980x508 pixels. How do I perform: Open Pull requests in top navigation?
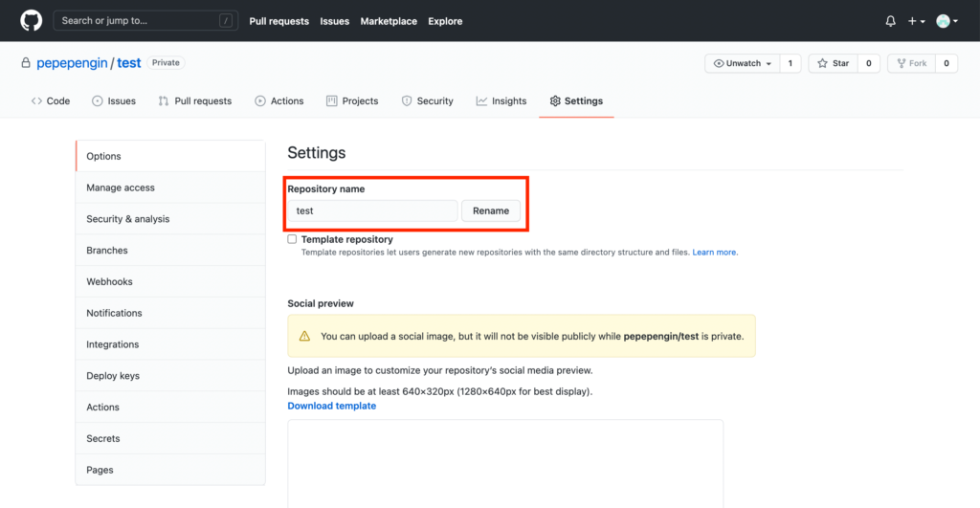click(x=278, y=21)
